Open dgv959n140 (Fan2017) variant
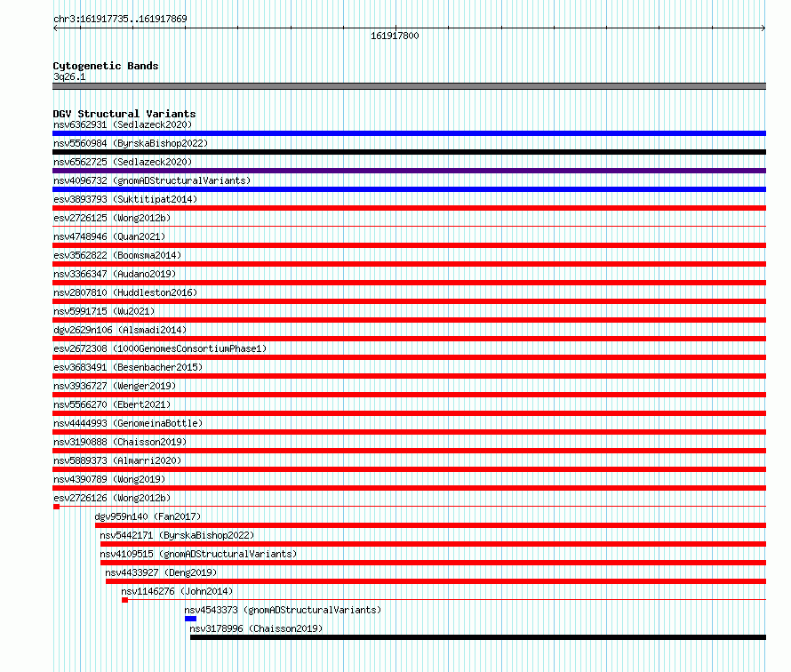This screenshot has height=672, width=791. [x=148, y=516]
